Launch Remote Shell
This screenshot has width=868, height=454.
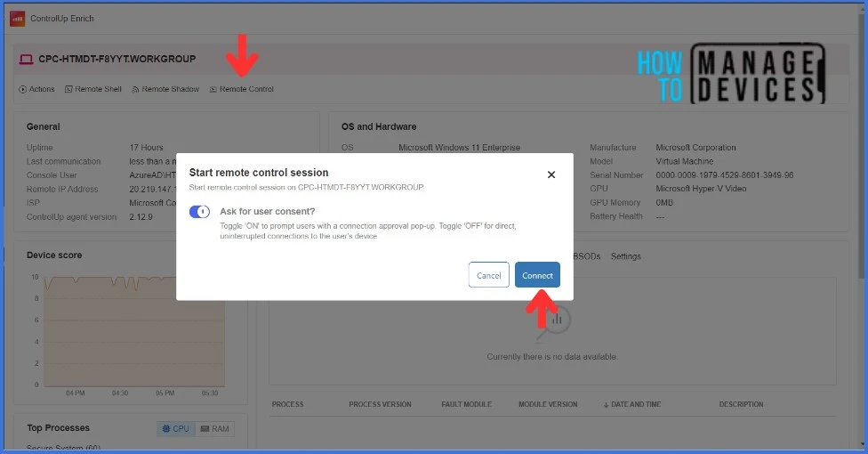[x=93, y=89]
